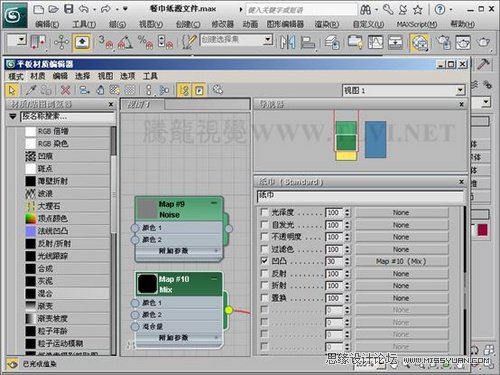Enable the 光泽度 map checkbox
Viewport: 500px width, 375px height.
click(x=264, y=212)
